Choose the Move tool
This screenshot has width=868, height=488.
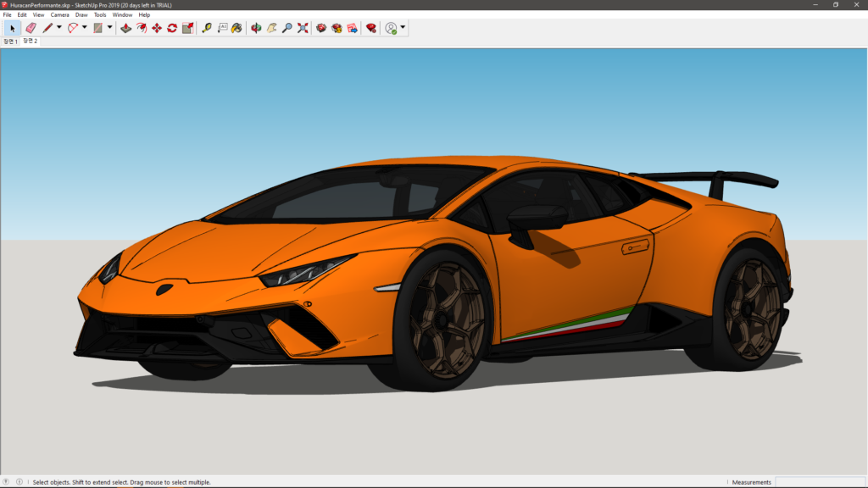(x=157, y=28)
